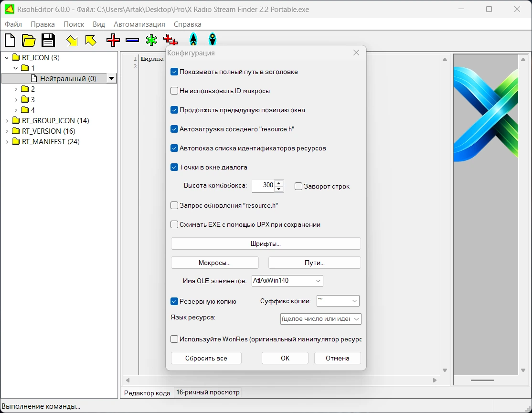This screenshot has height=413, width=532.
Task: Toggle Точки в окне диалога checkbox
Action: coord(174,167)
